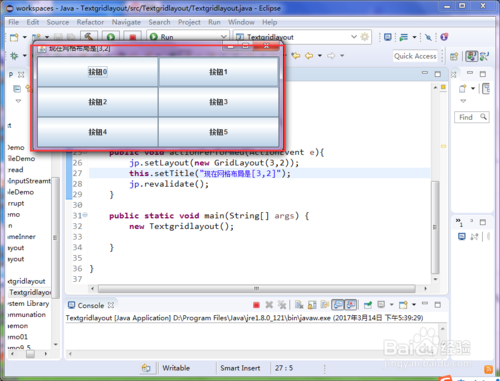The image size is (500, 381).
Task: Switch to Debug perspective icon
Action: tap(484, 56)
